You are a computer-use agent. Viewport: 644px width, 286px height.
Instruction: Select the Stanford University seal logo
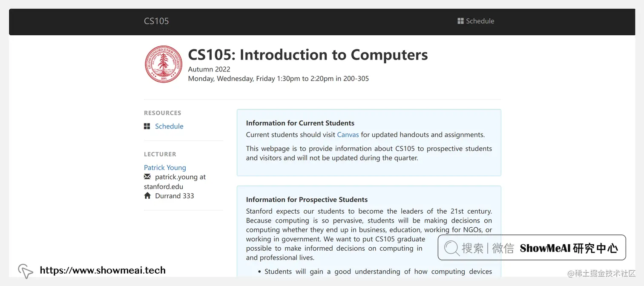pos(163,64)
